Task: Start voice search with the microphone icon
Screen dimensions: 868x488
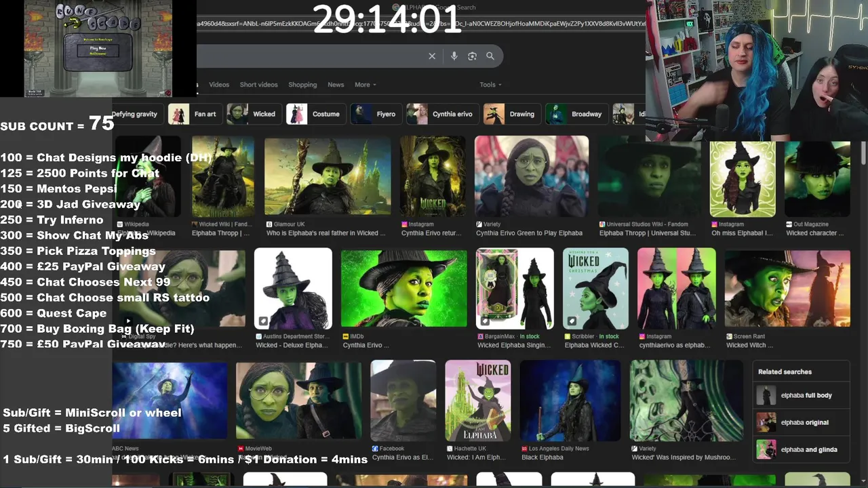Action: tap(454, 56)
